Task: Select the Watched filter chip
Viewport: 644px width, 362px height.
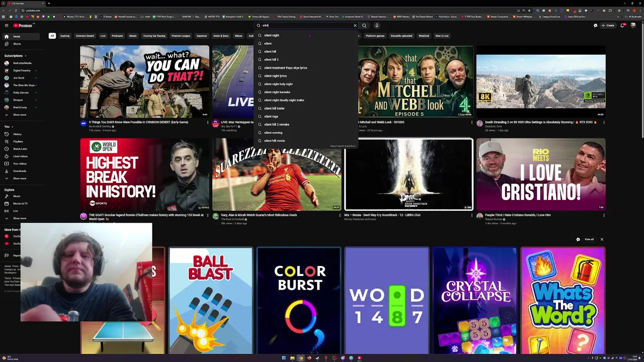Action: click(x=424, y=36)
